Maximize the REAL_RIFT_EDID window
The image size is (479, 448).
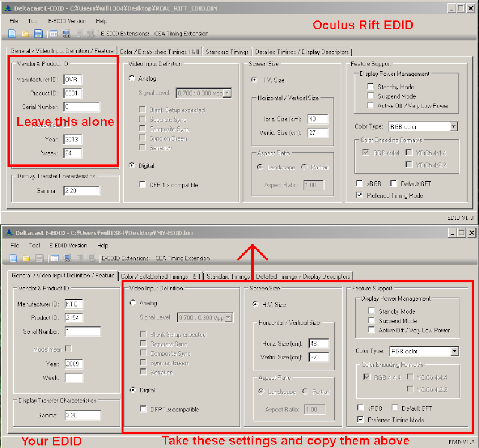pos(461,8)
